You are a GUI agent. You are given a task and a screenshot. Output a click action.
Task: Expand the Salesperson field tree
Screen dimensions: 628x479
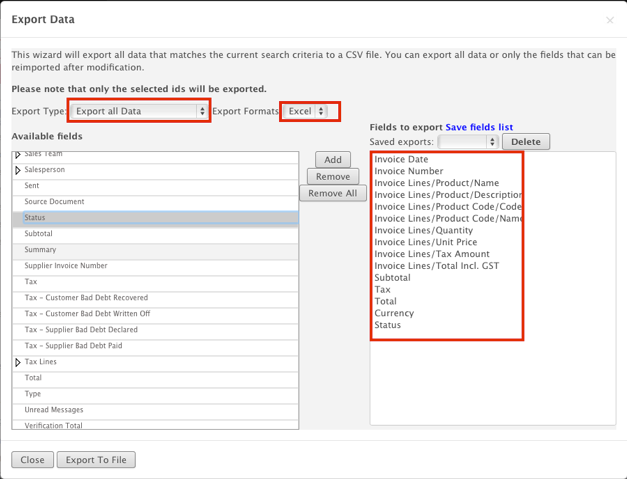(x=18, y=170)
